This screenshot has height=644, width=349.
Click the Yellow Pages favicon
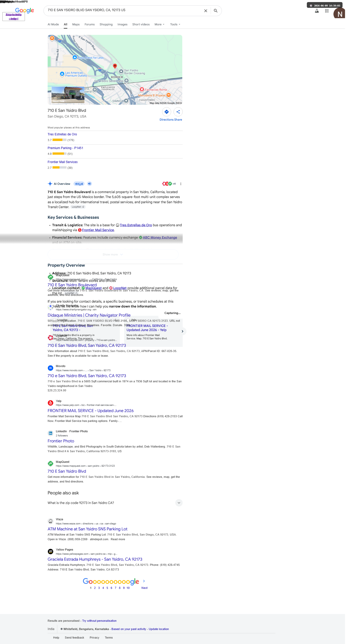(50, 551)
